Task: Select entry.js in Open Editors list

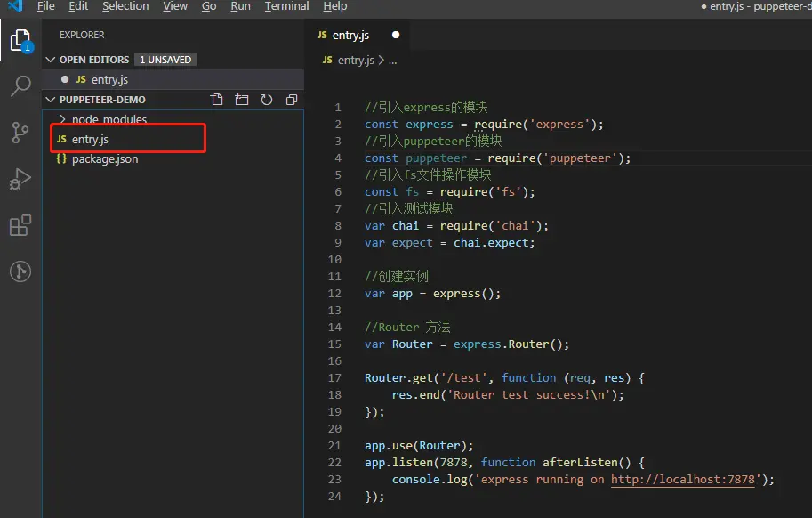Action: (173, 79)
